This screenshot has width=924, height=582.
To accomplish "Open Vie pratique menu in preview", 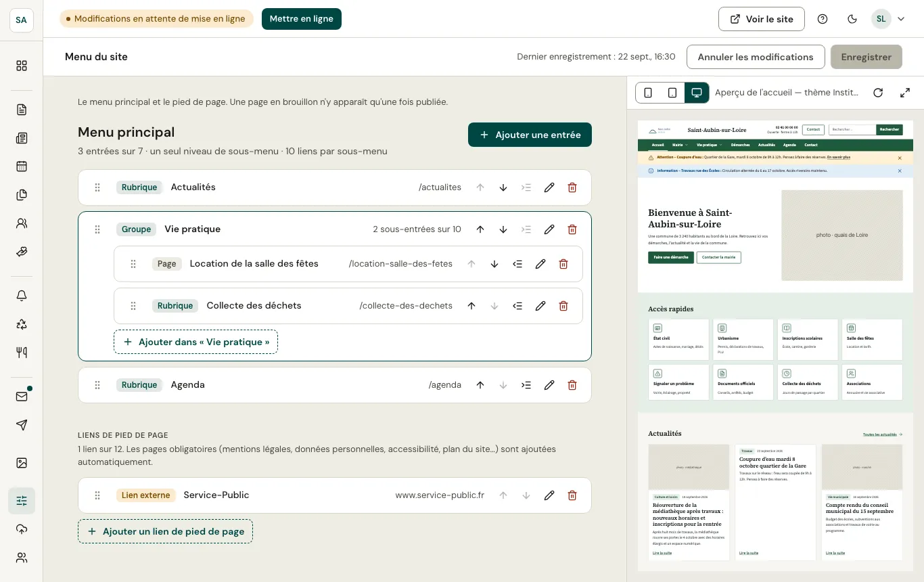I will (709, 145).
